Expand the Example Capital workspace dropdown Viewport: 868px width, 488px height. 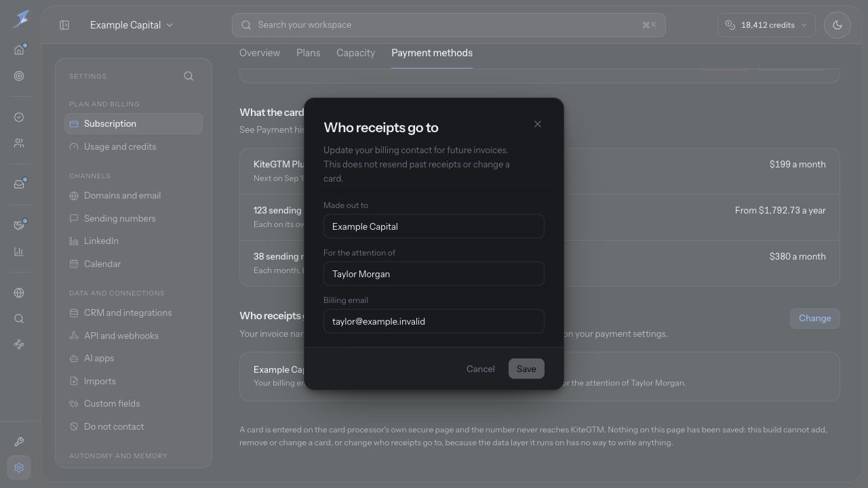132,25
